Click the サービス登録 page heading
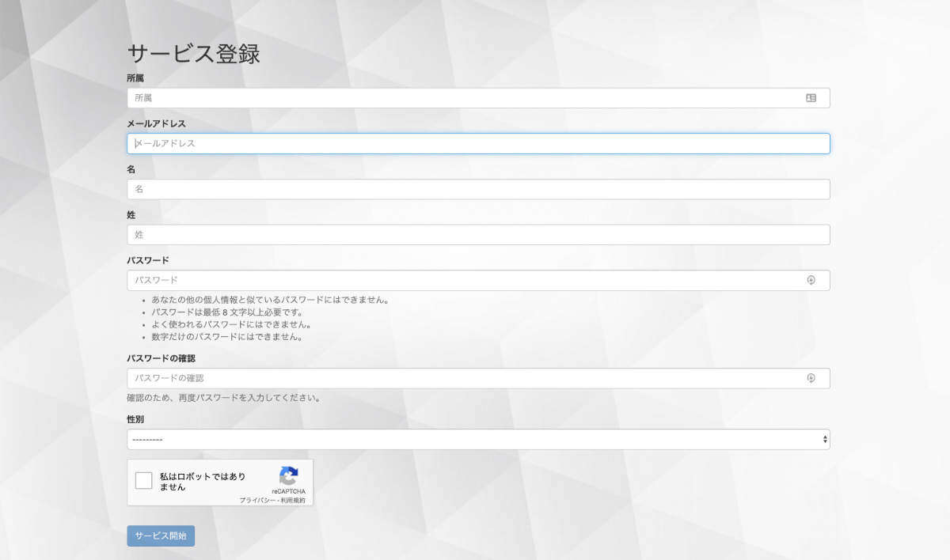The width and height of the screenshot is (950, 560). tap(194, 54)
